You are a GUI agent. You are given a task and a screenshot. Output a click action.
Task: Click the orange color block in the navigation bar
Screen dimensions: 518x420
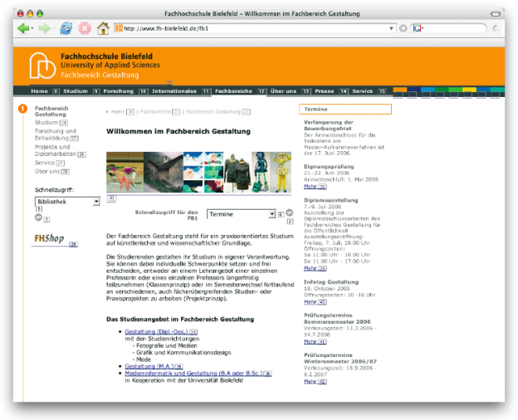tap(400, 90)
